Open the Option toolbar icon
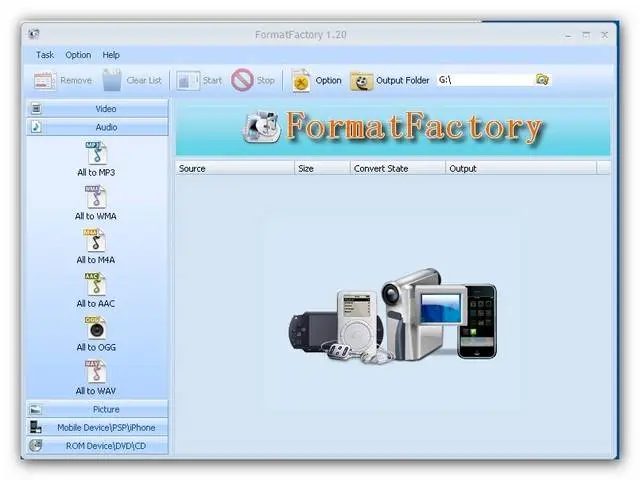 (301, 80)
